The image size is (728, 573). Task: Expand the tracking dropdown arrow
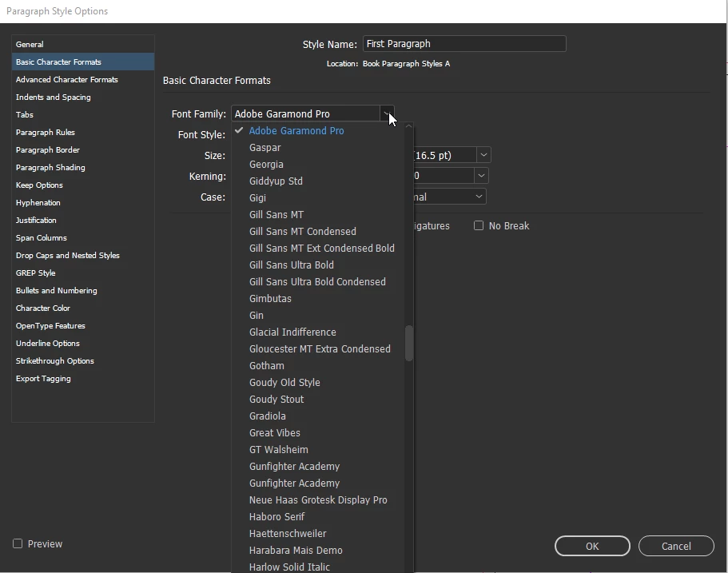coord(481,176)
